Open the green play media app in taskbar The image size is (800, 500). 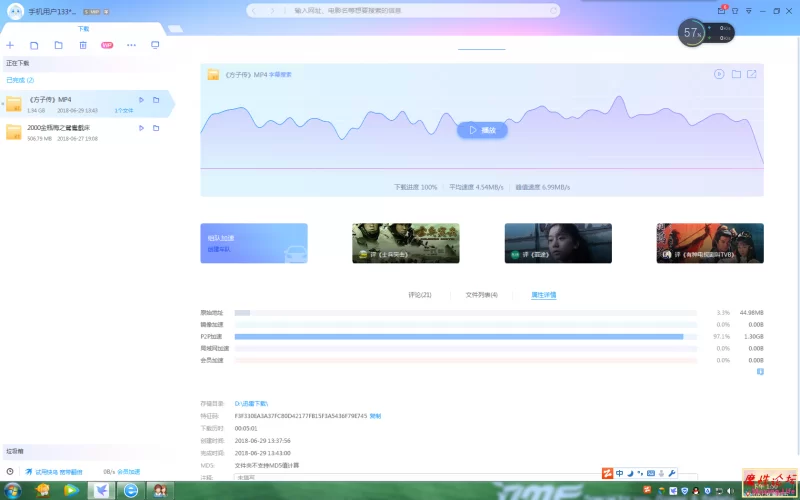[71, 491]
